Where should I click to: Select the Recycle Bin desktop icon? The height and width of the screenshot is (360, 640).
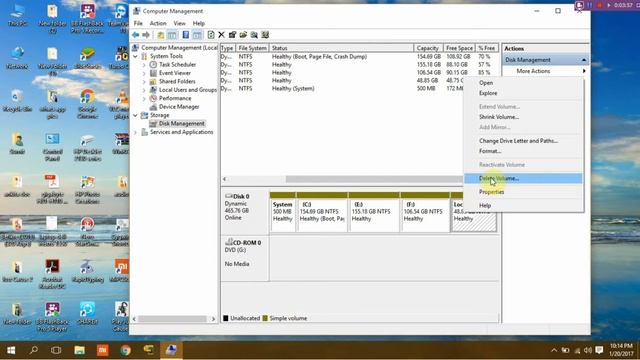click(17, 101)
